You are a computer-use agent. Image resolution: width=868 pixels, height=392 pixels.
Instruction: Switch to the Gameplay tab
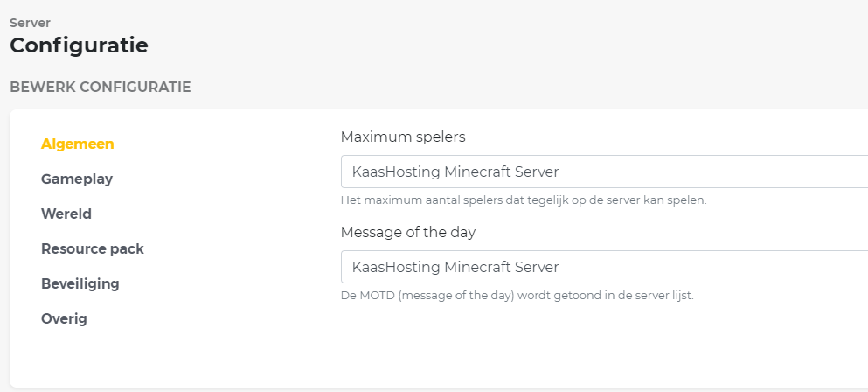click(x=77, y=178)
